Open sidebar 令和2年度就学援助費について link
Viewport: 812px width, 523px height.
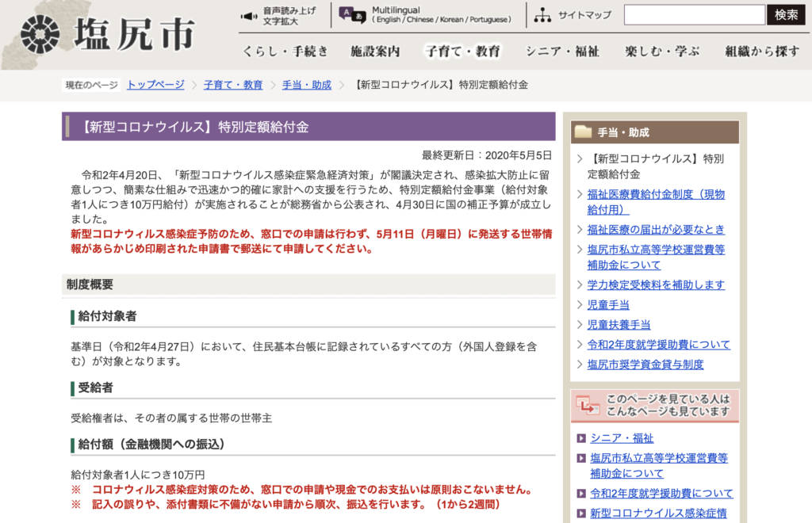point(659,345)
